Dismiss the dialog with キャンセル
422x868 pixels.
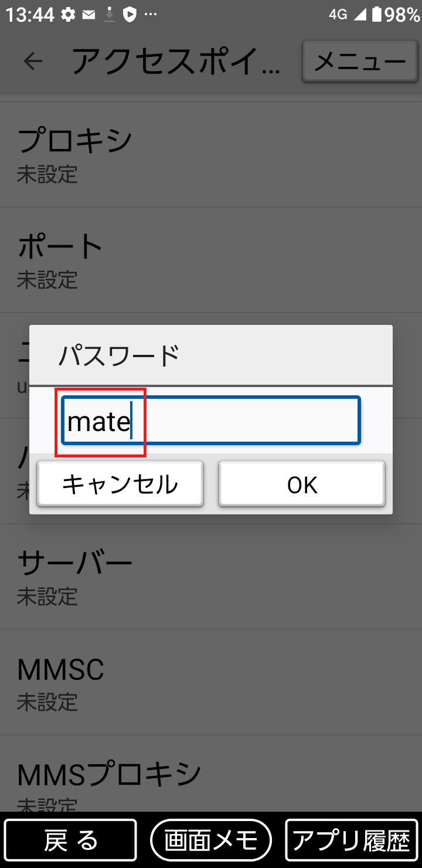click(x=120, y=483)
